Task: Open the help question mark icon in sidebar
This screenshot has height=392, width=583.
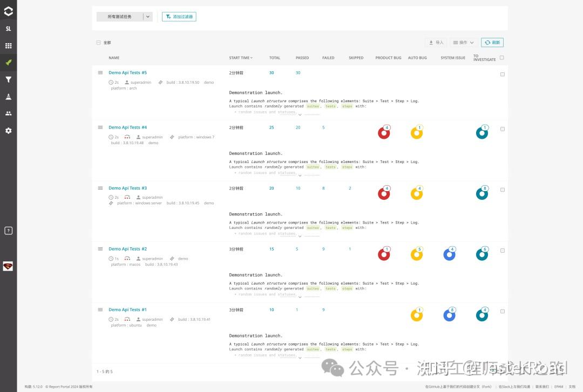Action: click(x=8, y=230)
